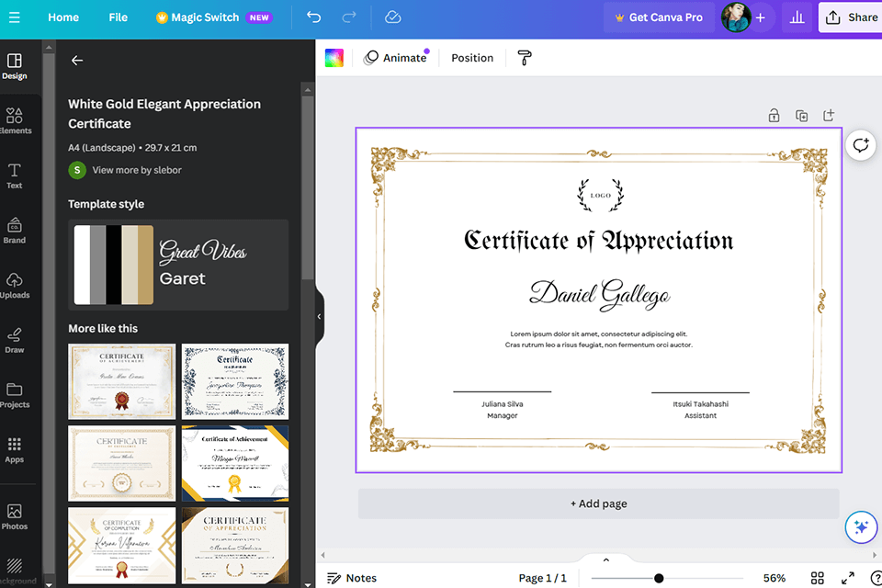Open the Apps sidebar panel
Viewport: 882px width, 588px height.
click(15, 450)
